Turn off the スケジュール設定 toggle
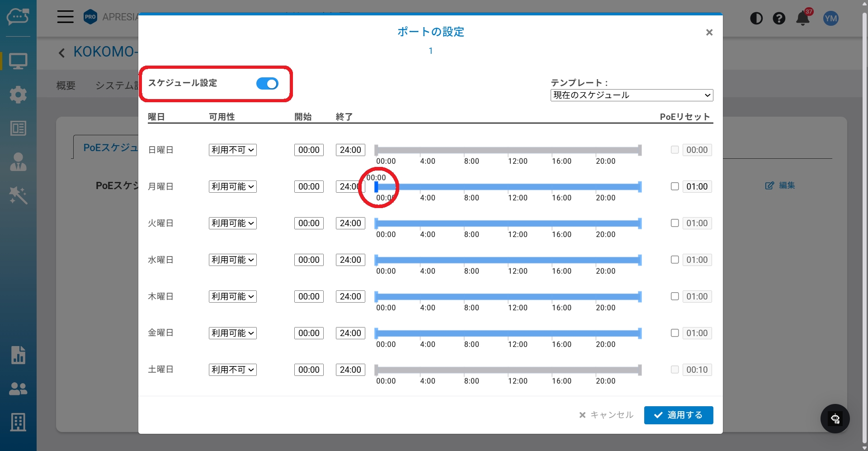 (267, 84)
